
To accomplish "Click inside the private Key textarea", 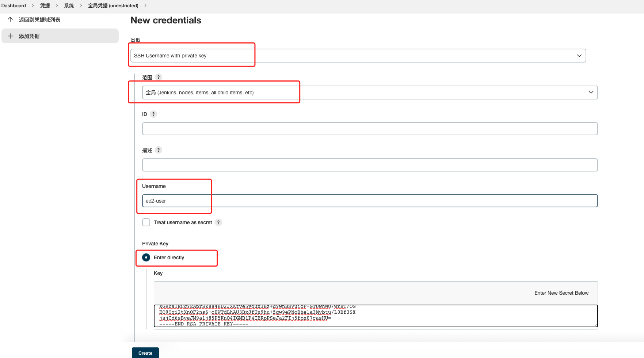I will [x=376, y=316].
